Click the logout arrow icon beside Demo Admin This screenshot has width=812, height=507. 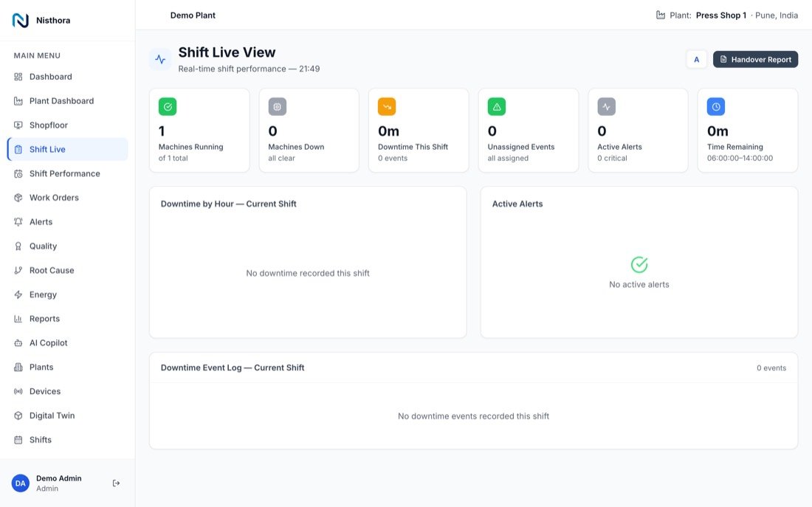click(116, 483)
